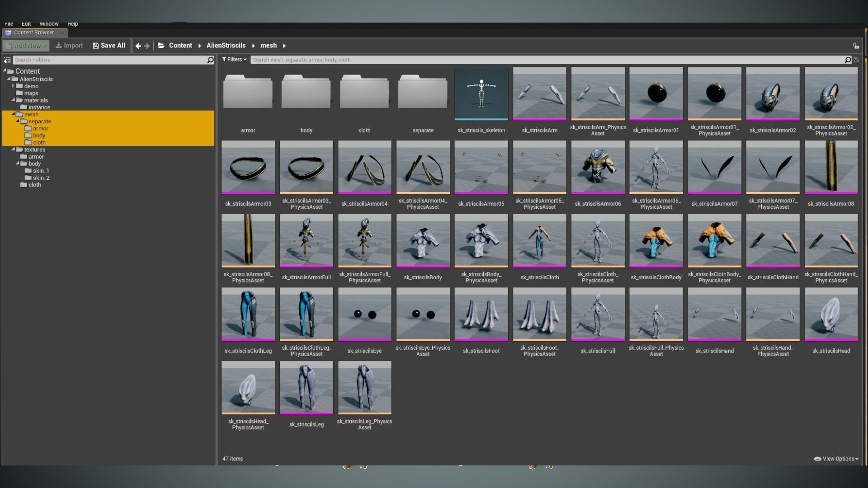
Task: Select the sk_striscils_skeleton asset thumbnail
Action: [x=481, y=94]
